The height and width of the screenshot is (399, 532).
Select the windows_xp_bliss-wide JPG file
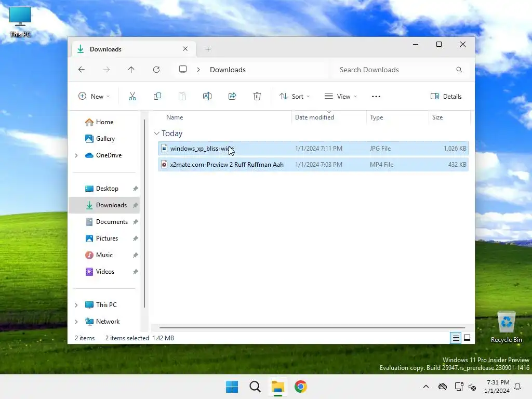point(313,149)
